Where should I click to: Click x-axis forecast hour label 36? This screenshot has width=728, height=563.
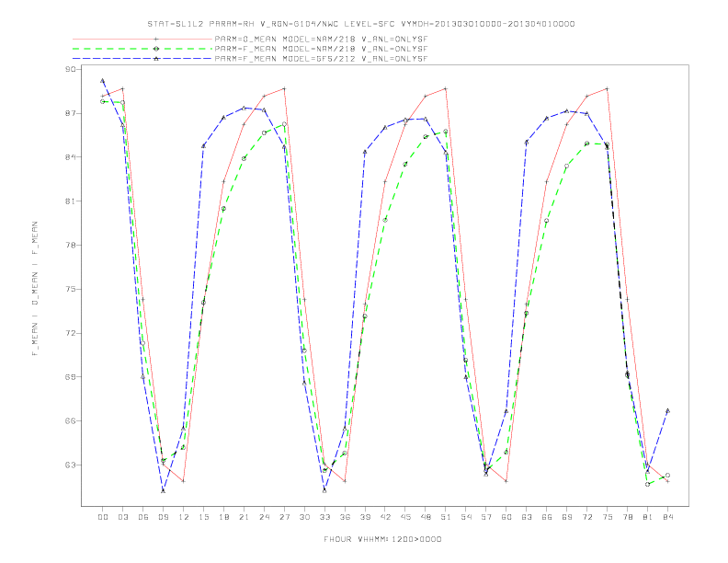345,517
